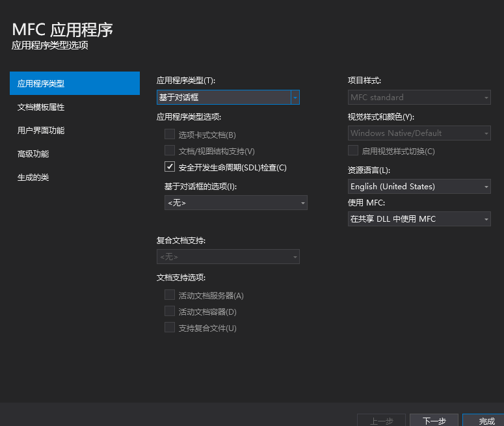Click the 文档支持选项 section label

(181, 278)
